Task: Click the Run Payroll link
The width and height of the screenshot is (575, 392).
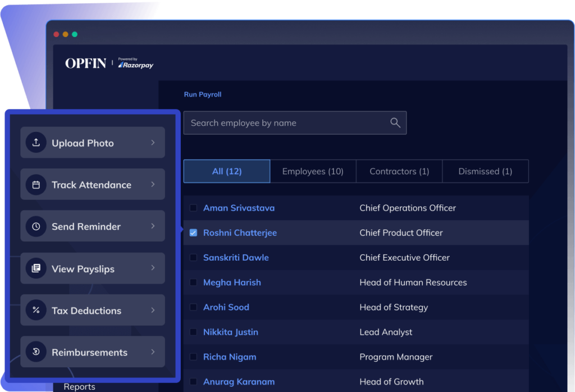Action: [x=202, y=94]
